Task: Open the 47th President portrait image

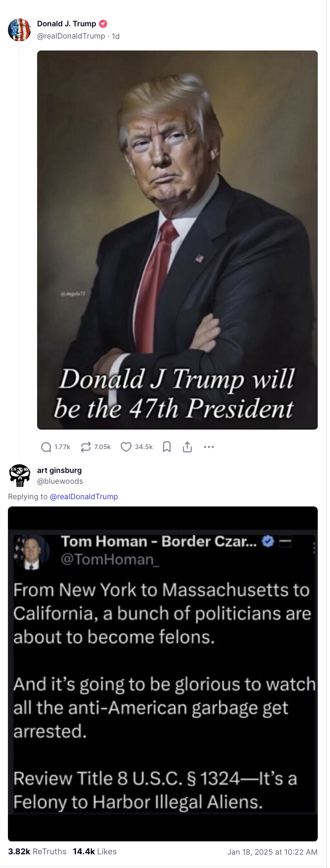Action: [x=177, y=240]
